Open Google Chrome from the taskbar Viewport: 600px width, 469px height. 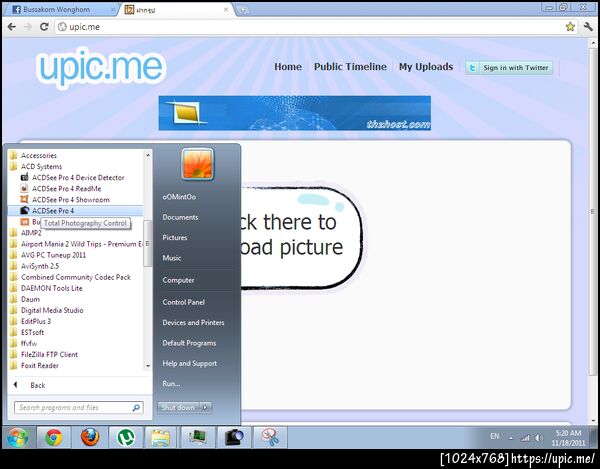click(54, 437)
